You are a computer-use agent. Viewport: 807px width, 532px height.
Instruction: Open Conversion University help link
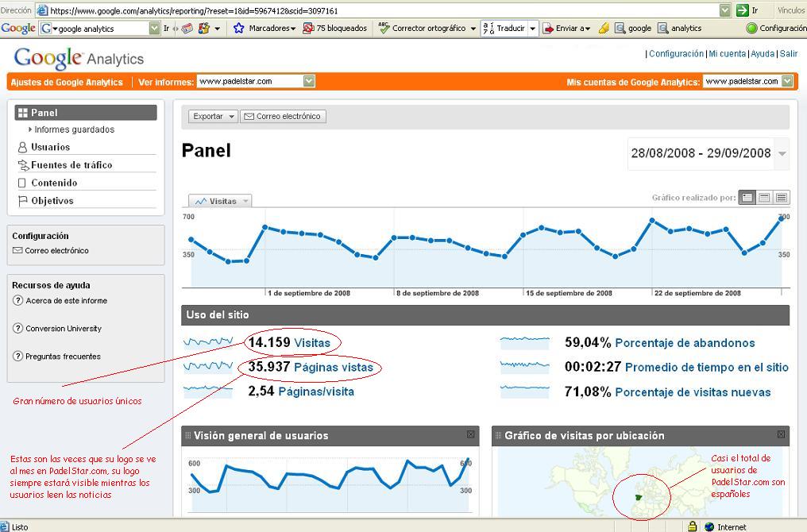click(64, 328)
